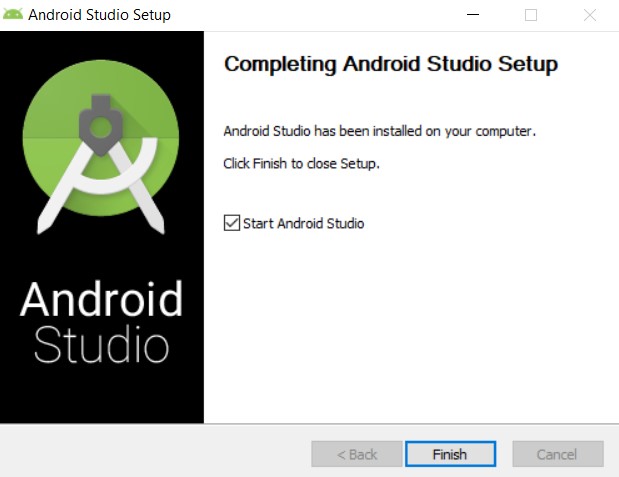Go back using the "< Back" button
This screenshot has width=619, height=477.
[357, 454]
